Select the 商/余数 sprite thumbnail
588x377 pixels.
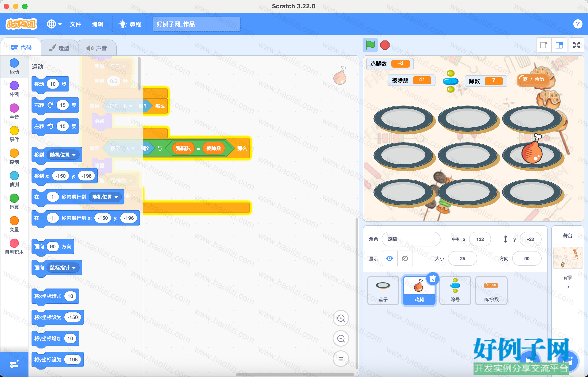491,291
